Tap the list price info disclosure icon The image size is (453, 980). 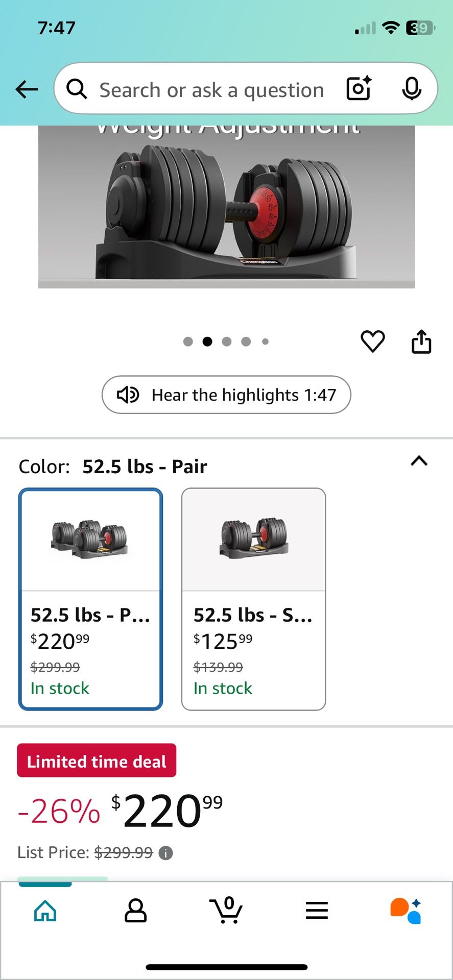pyautogui.click(x=166, y=852)
